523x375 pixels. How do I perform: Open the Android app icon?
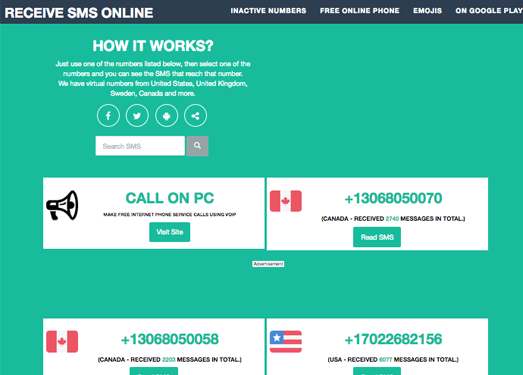tap(166, 116)
